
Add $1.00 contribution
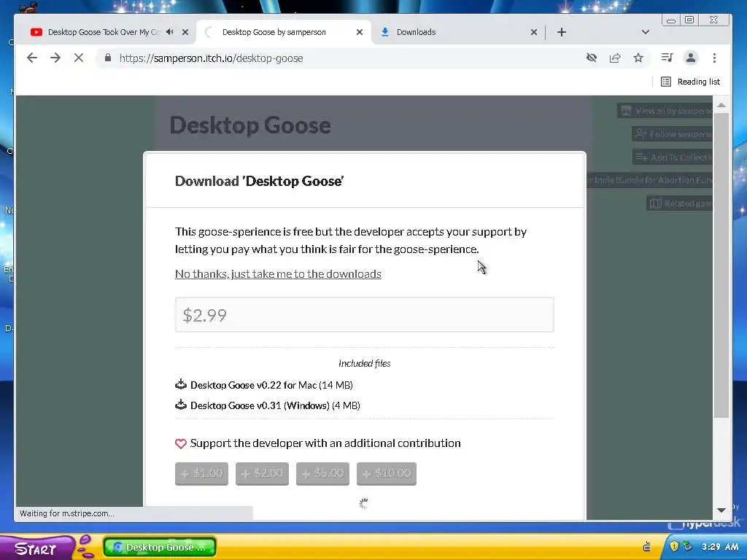point(201,473)
